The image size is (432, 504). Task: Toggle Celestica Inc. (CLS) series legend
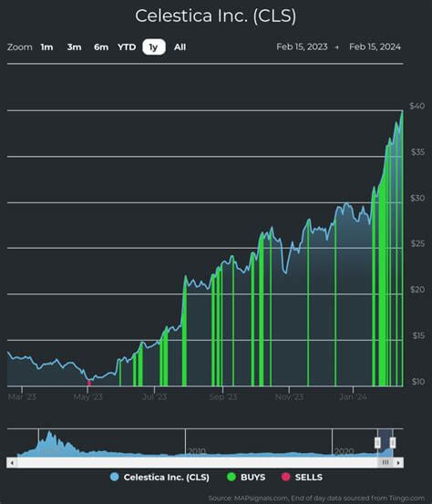(x=159, y=477)
